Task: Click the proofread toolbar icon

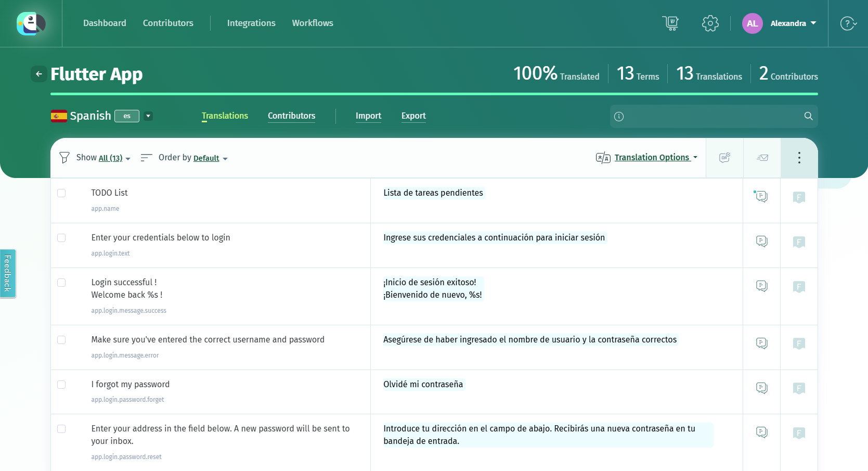Action: click(x=724, y=158)
